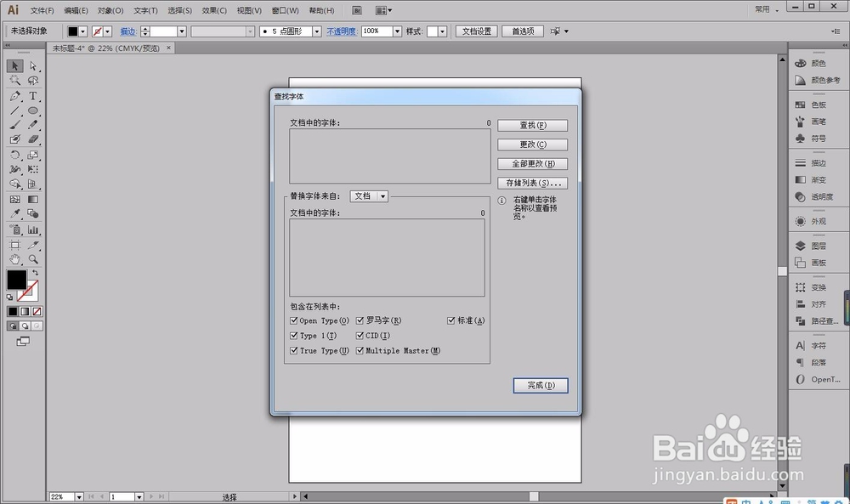Select the Rotate tool

tap(14, 155)
